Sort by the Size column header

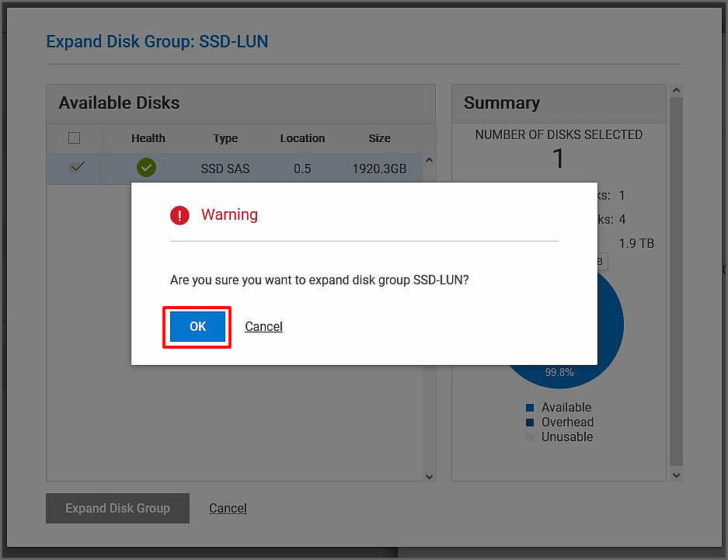click(379, 138)
